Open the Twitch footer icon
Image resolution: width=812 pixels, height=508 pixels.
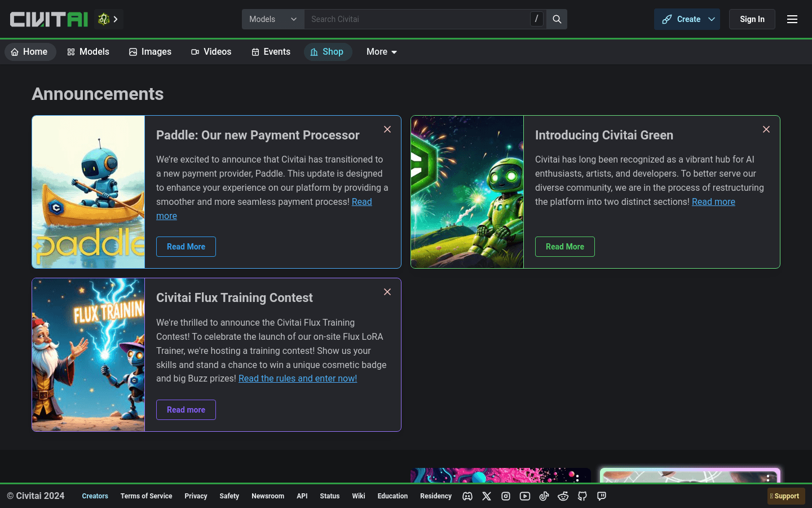click(602, 496)
